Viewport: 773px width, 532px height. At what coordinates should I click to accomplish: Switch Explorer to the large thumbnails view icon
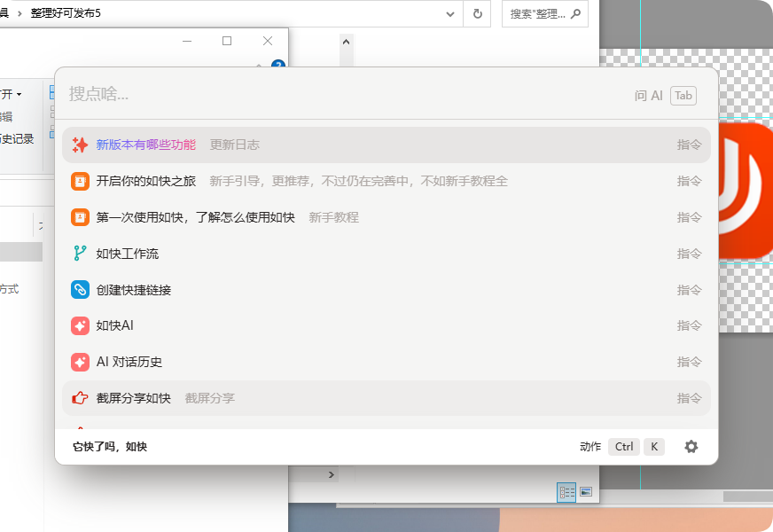[586, 491]
